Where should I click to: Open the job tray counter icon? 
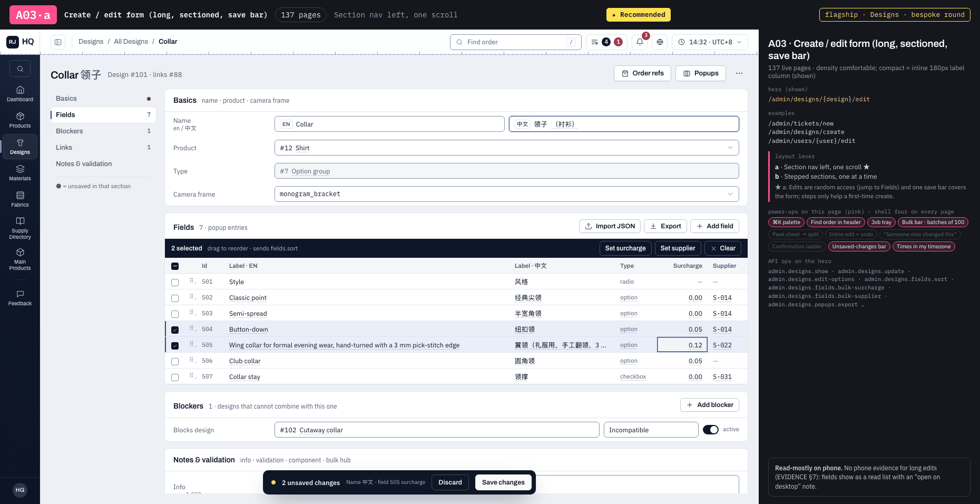[x=606, y=42]
